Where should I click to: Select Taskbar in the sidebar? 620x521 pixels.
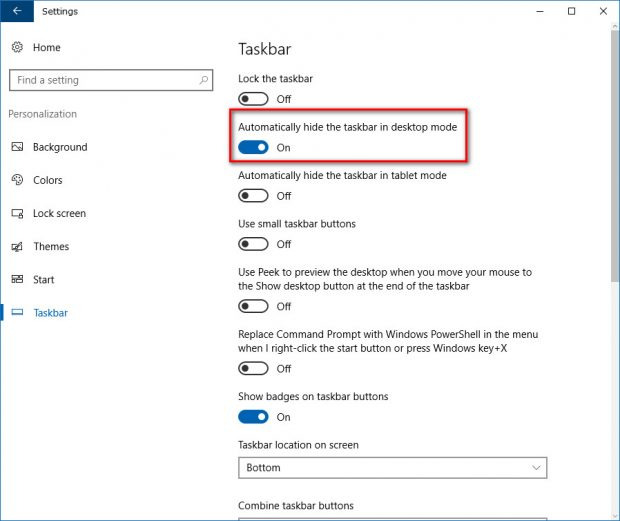pos(51,313)
